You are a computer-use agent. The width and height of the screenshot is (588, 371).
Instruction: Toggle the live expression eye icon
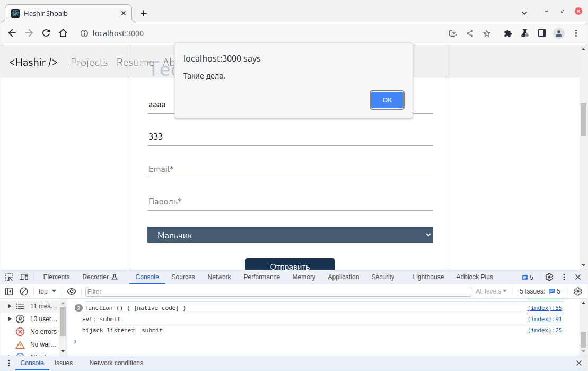point(71,291)
